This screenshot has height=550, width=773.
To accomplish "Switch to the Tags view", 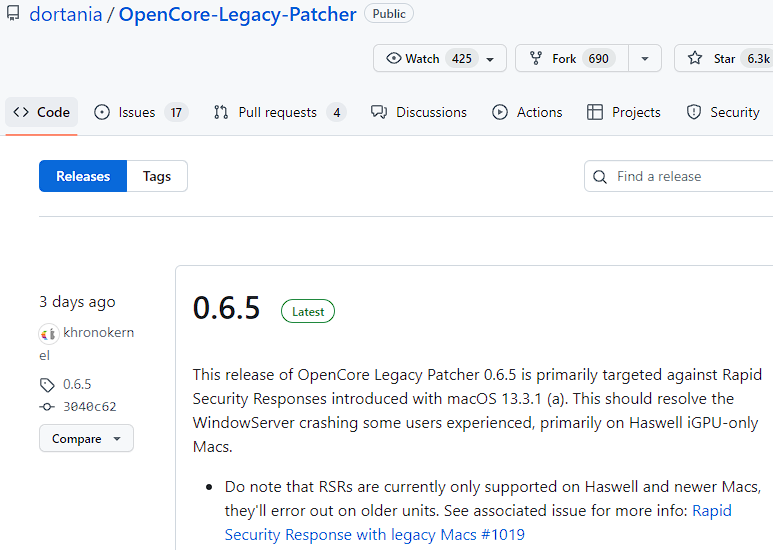I will 157,176.
